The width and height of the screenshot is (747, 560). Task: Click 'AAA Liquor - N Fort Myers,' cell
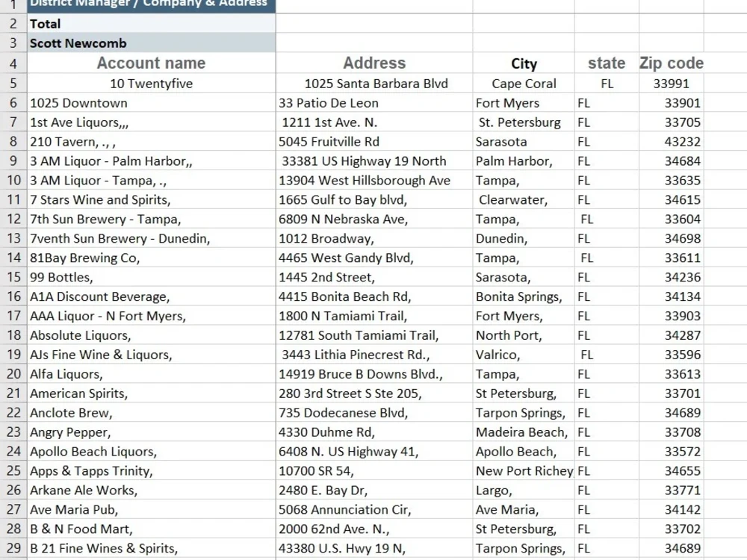click(x=151, y=316)
